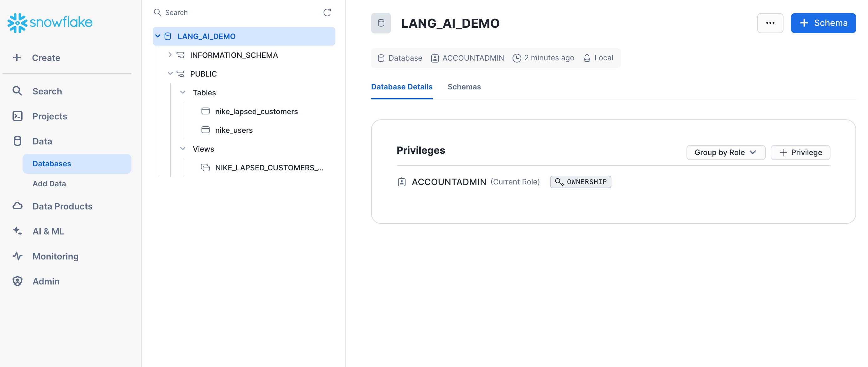Open the Group by Role dropdown

[x=726, y=152]
